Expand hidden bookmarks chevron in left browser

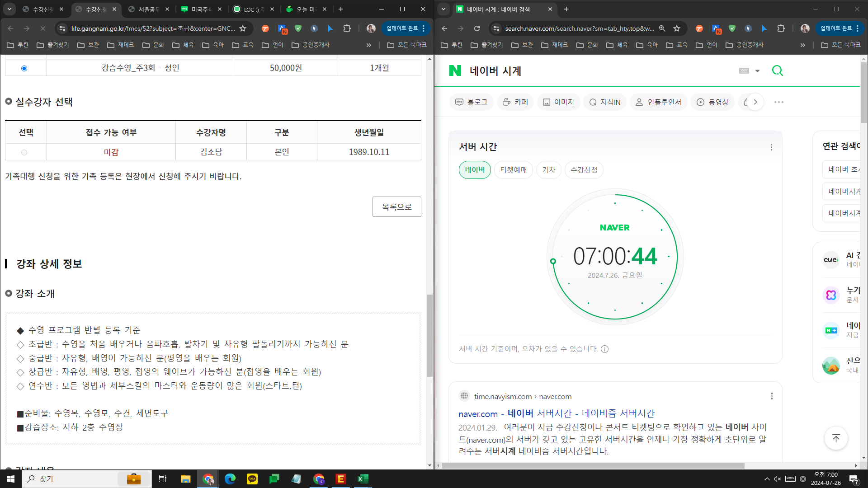[x=368, y=45]
